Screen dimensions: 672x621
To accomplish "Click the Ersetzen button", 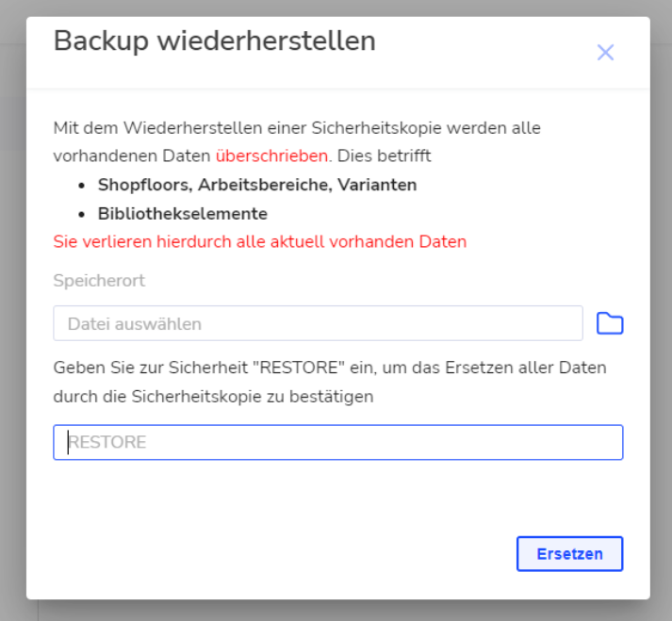I will (569, 554).
